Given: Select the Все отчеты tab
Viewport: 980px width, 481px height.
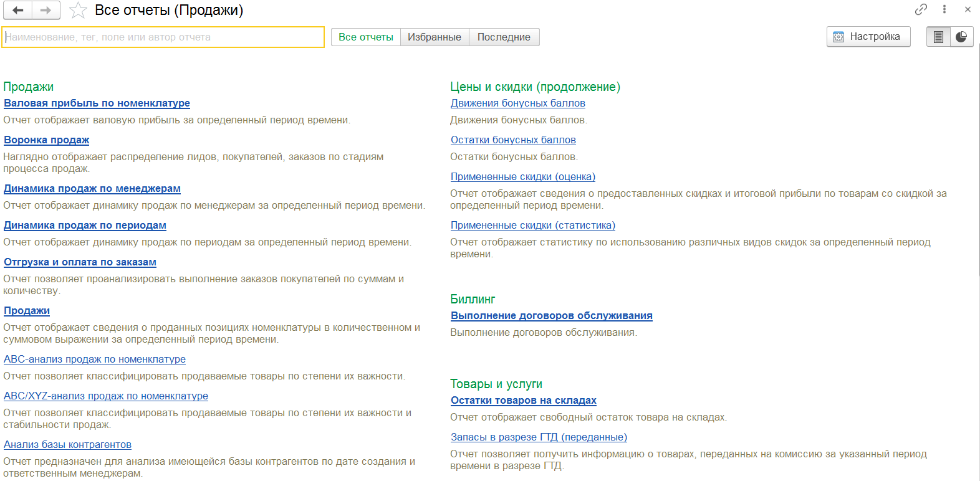Looking at the screenshot, I should (366, 37).
